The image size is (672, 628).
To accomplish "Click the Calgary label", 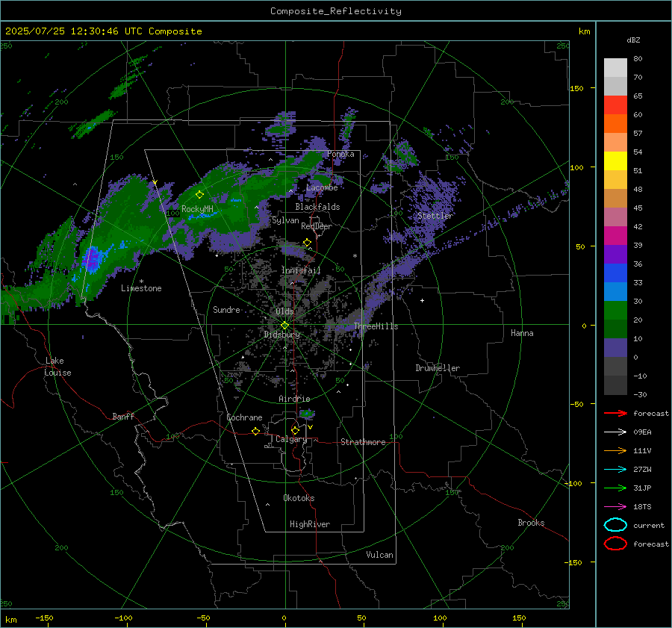I will coord(291,439).
